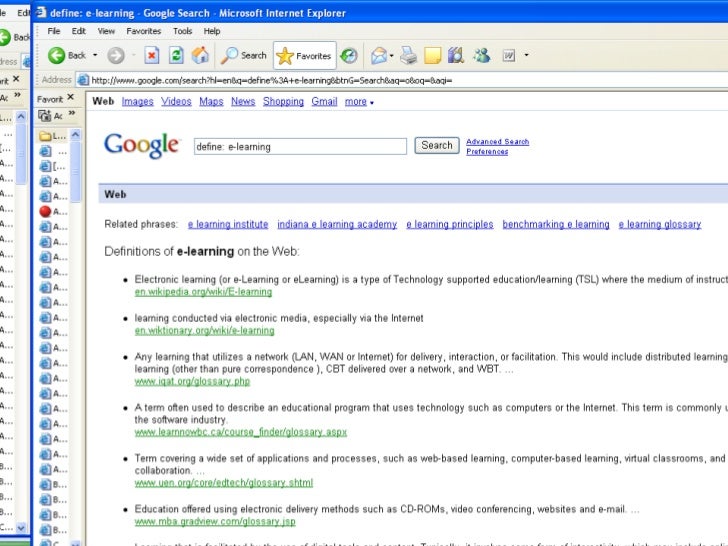Open www.uen.org edtech glossary link
The image size is (728, 546).
click(224, 483)
